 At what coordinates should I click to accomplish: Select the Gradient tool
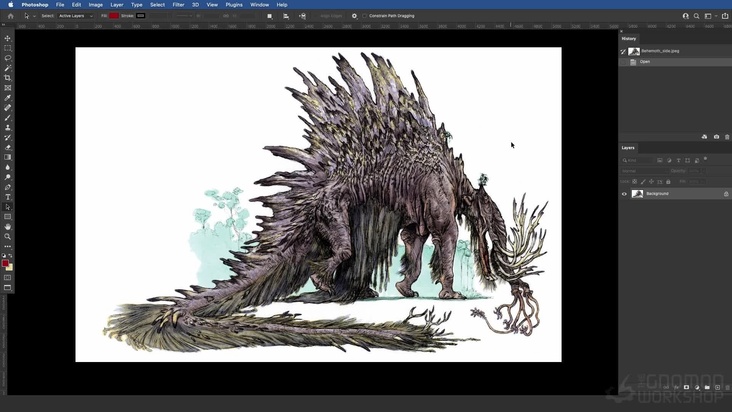click(7, 157)
